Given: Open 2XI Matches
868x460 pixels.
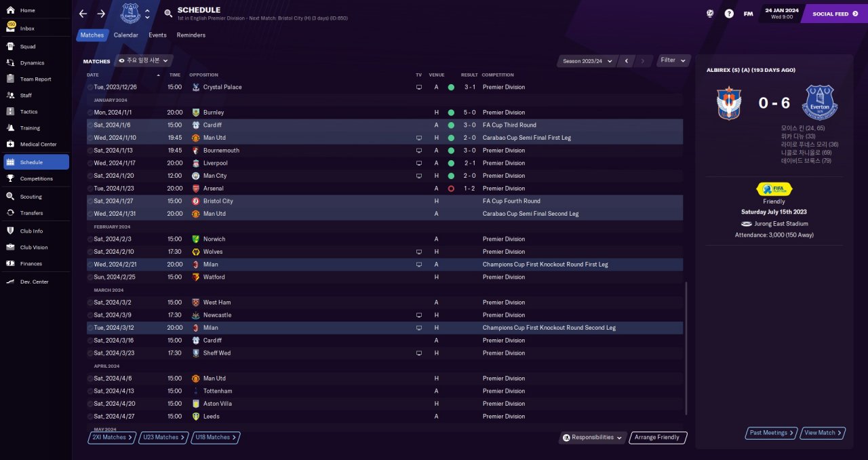Looking at the screenshot, I should pos(112,438).
